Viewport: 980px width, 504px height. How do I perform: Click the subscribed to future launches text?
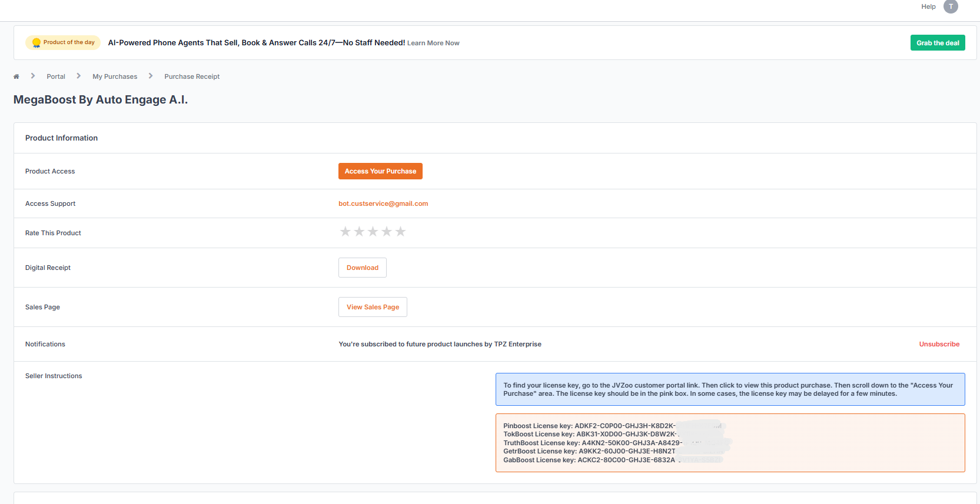(x=440, y=344)
